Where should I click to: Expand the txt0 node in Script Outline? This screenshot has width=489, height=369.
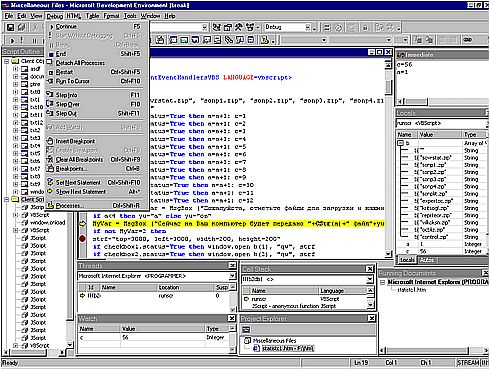coord(16,92)
